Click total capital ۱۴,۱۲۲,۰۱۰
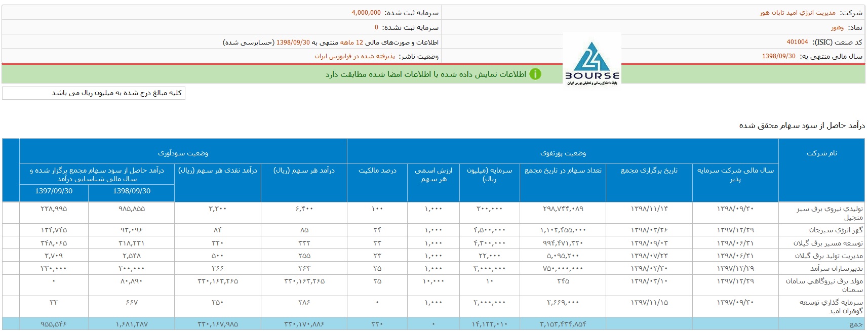The width and height of the screenshot is (868, 331). pyautogui.click(x=489, y=324)
